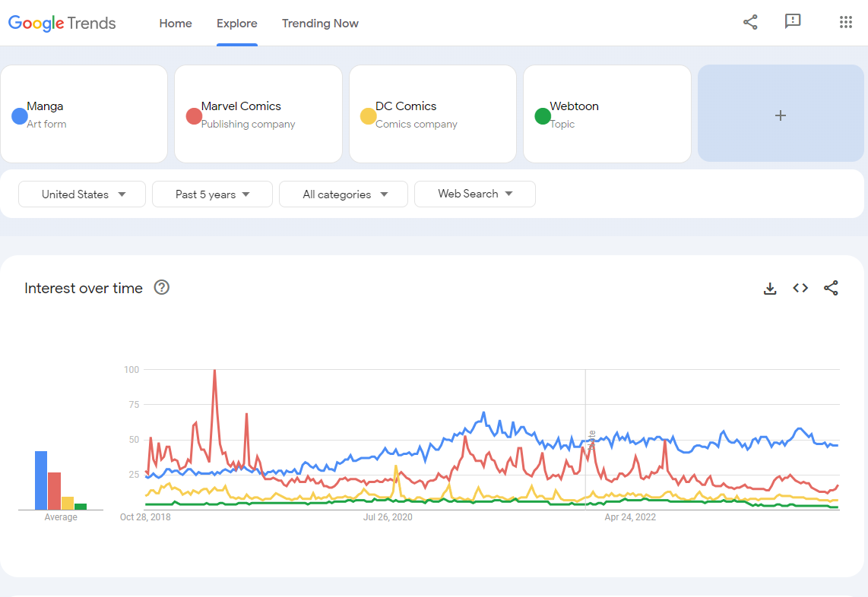This screenshot has height=597, width=868.
Task: Click the red Marvel Comics color dot
Action: tap(194, 116)
